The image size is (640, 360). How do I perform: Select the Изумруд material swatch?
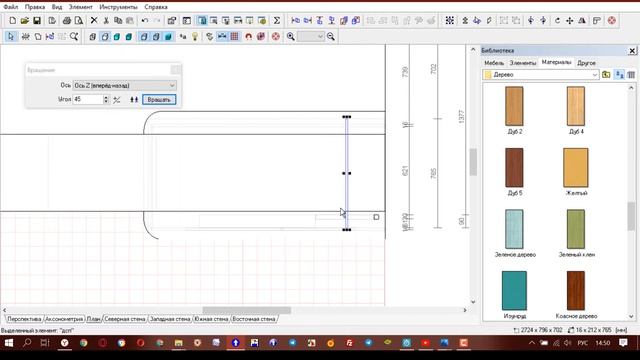pos(514,291)
